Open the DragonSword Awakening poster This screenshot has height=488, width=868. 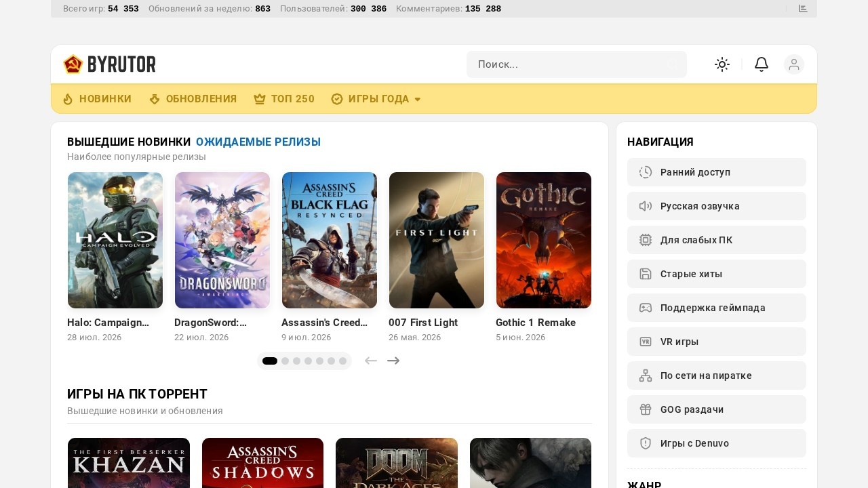tap(222, 240)
